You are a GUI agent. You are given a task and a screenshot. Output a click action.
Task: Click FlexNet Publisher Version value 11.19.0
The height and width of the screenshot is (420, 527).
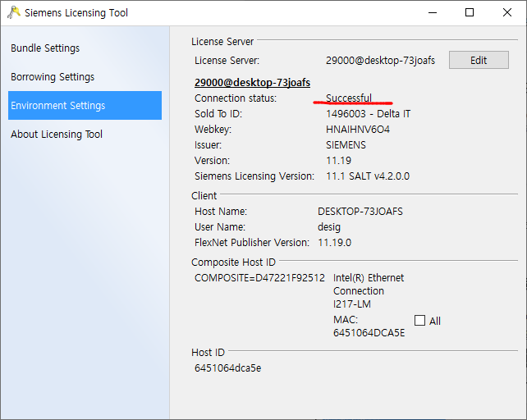point(334,243)
